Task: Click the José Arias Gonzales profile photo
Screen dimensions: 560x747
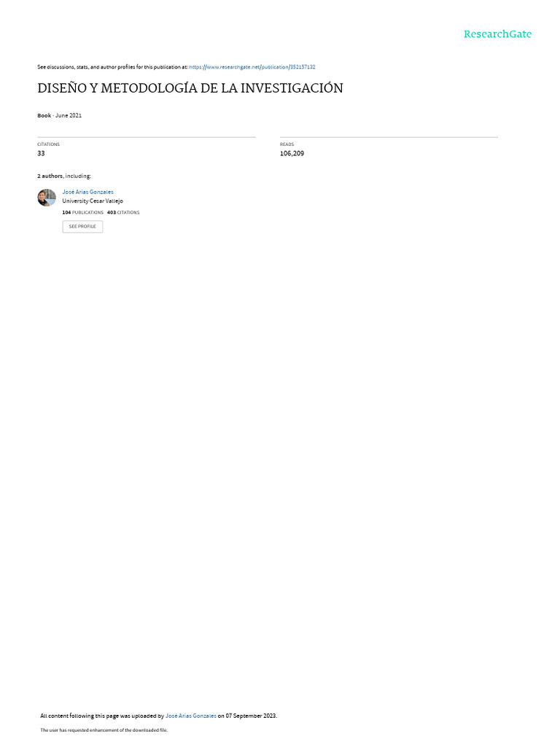Action: pyautogui.click(x=47, y=198)
